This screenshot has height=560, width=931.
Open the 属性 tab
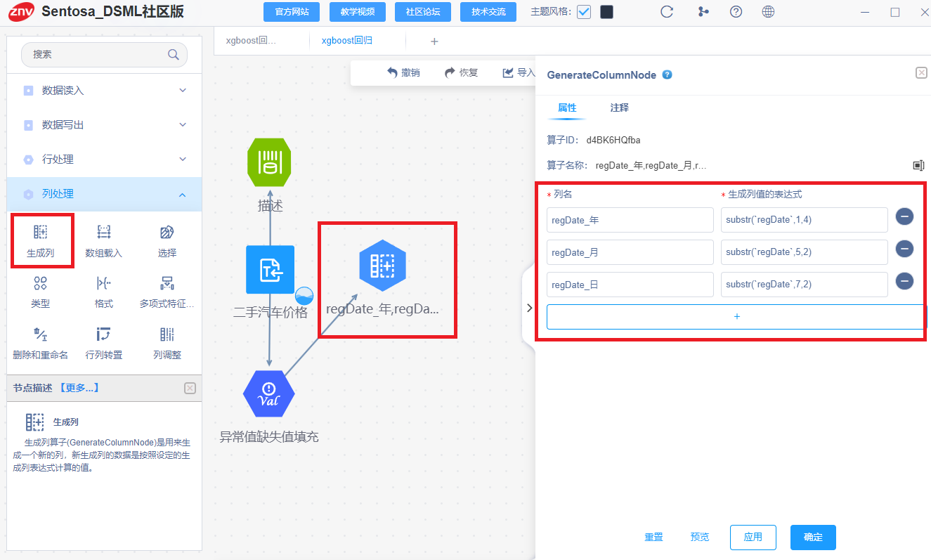click(x=567, y=108)
